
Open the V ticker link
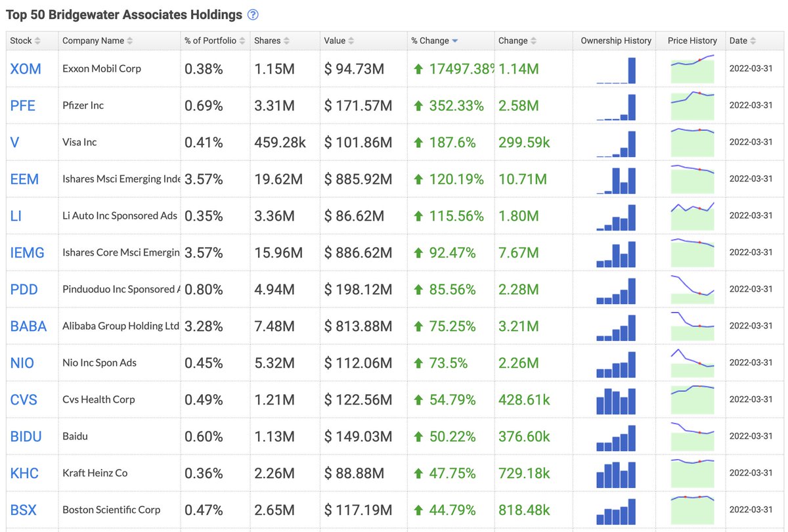point(15,143)
